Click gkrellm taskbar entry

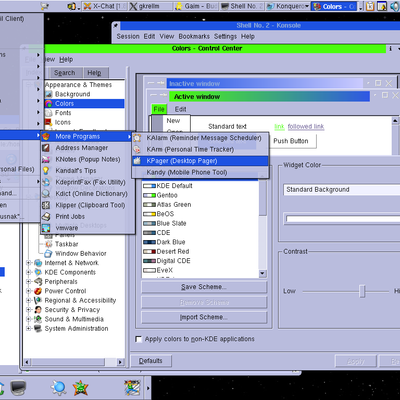tap(150, 6)
